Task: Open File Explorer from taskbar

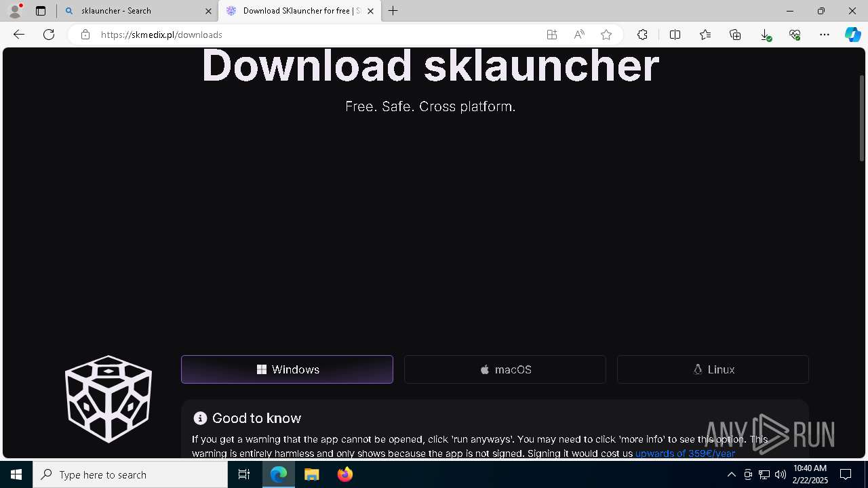Action: click(311, 474)
